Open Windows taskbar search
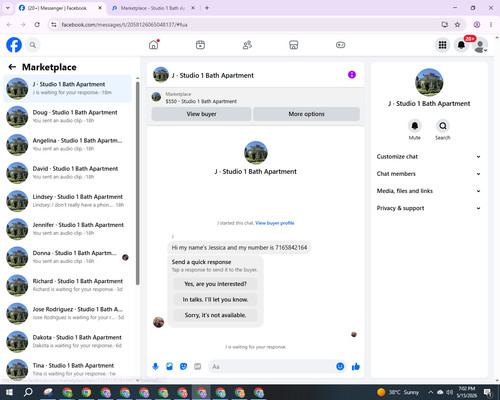The width and height of the screenshot is (500, 400). (x=28, y=392)
